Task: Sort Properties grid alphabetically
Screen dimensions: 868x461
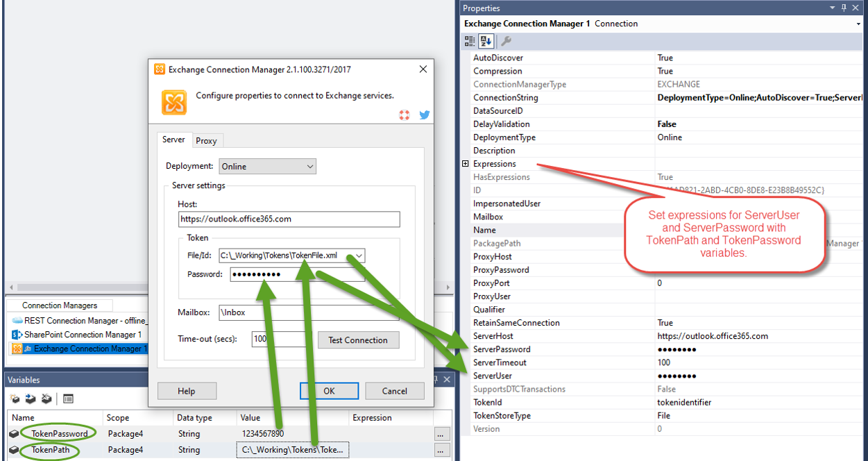Action: coord(486,42)
